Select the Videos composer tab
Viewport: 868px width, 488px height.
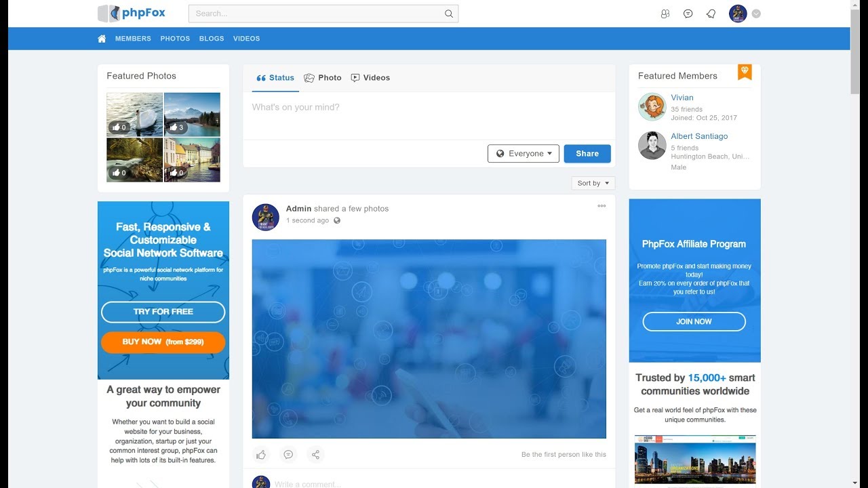click(x=370, y=78)
